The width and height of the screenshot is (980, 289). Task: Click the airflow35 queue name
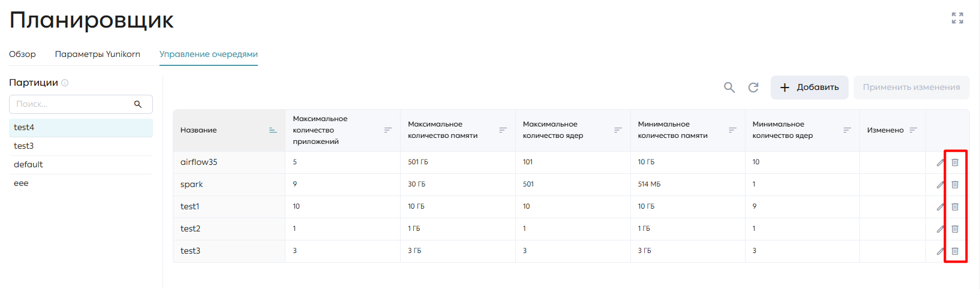click(199, 162)
